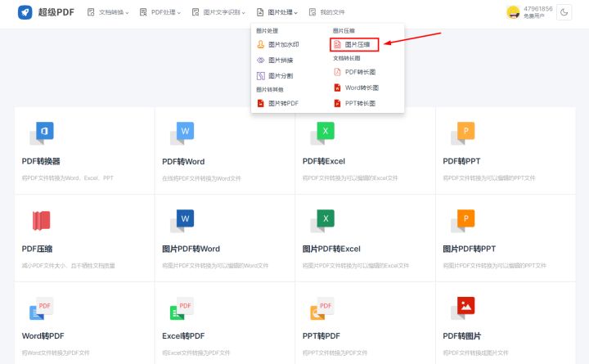
Task: Click the PDF转Word light blue W icon
Action: tap(182, 133)
